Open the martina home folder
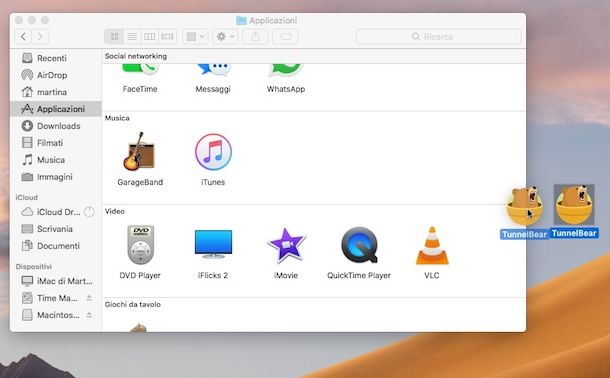The image size is (610, 378). 56,92
